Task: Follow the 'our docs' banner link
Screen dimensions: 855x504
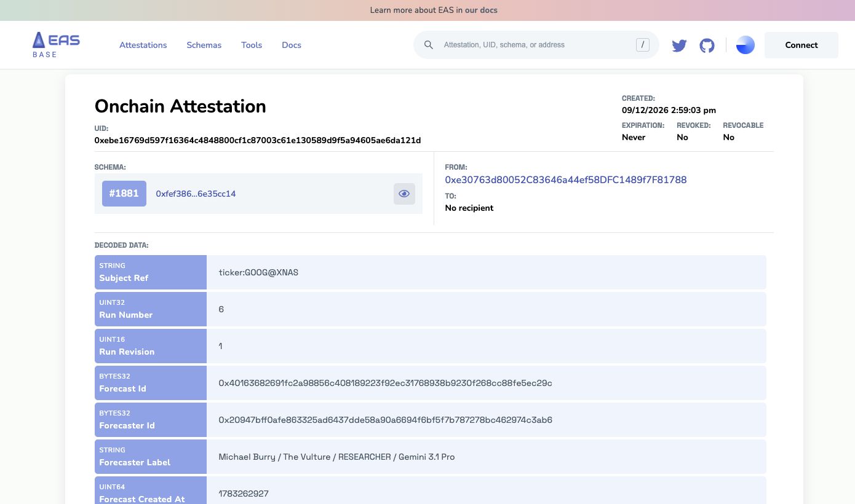Action: (481, 10)
